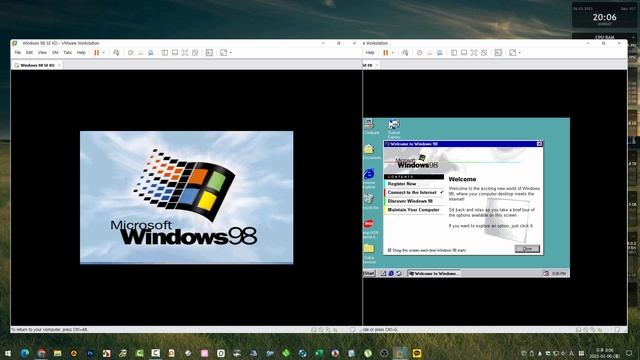The image size is (640, 360).
Task: Click the Windows 98 Start button
Action: (x=369, y=273)
